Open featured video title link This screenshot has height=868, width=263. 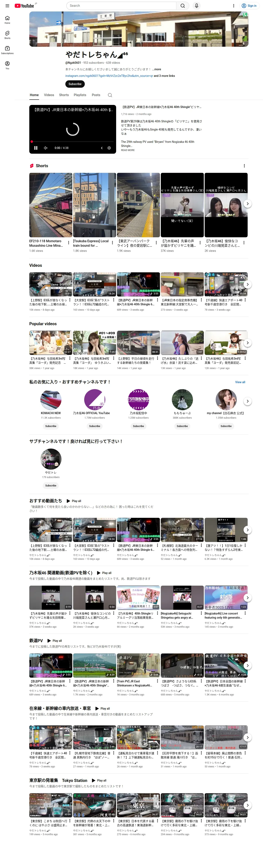click(161, 107)
